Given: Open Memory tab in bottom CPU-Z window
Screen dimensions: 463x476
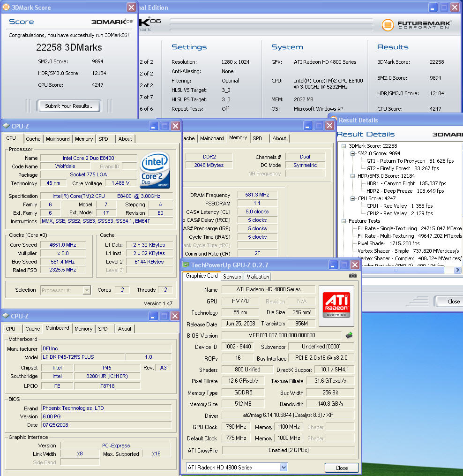Looking at the screenshot, I should click(x=83, y=329).
